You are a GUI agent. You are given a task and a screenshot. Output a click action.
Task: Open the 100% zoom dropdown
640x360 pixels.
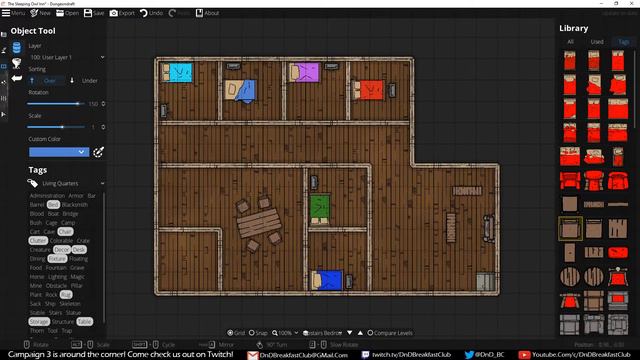pyautogui.click(x=285, y=333)
